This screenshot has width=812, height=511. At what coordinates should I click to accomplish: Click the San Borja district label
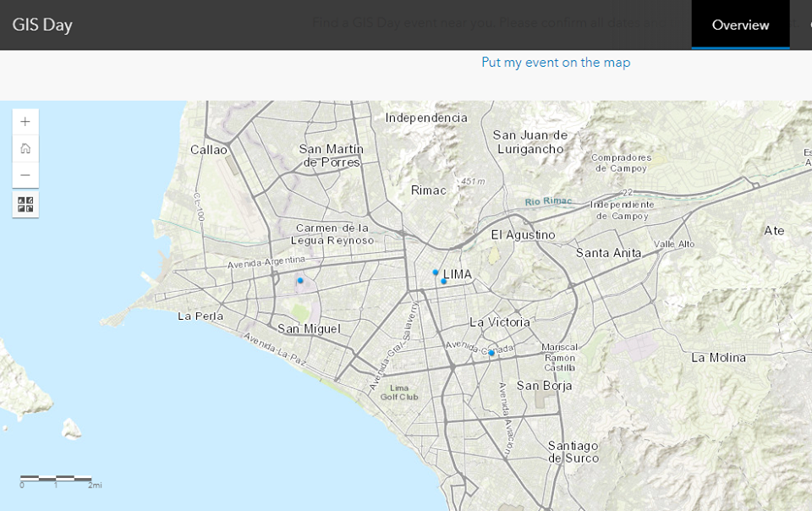[x=545, y=386]
